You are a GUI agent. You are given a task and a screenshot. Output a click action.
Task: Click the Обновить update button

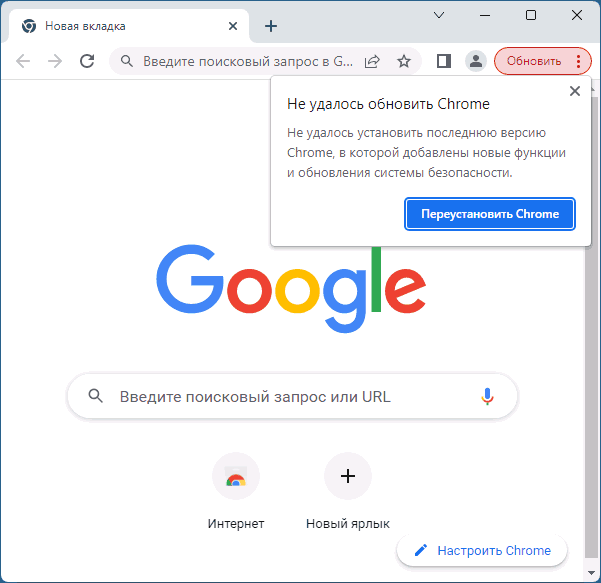(x=534, y=61)
